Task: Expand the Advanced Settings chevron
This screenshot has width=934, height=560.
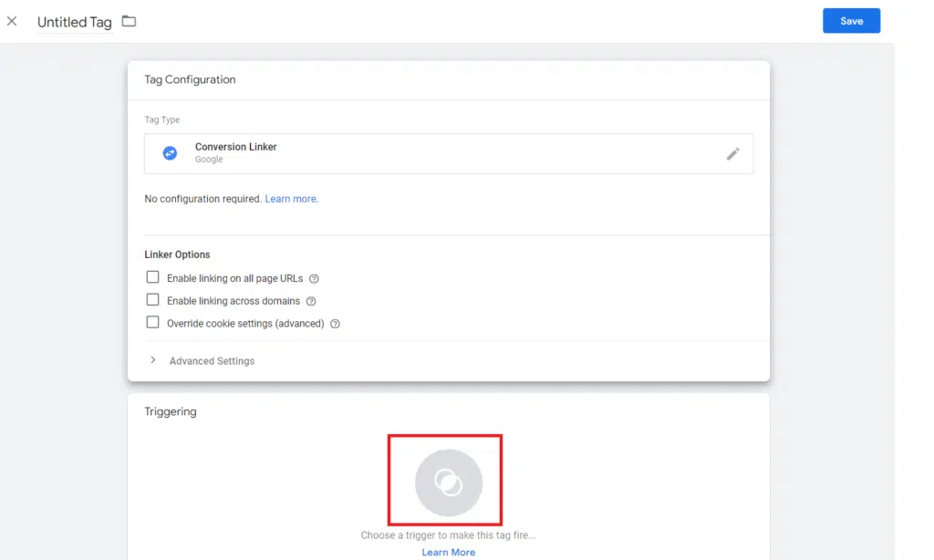Action: (153, 360)
